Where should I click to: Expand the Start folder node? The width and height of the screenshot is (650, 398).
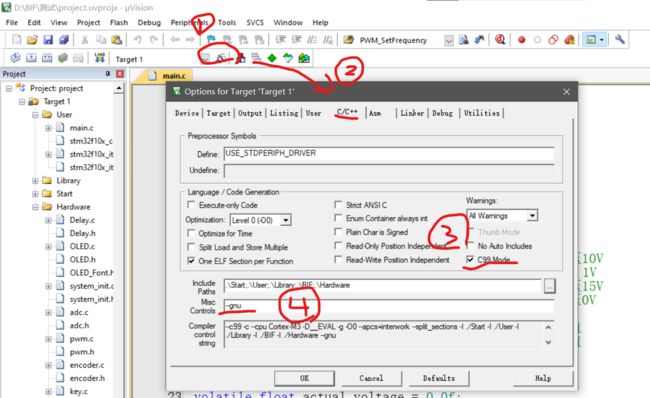click(35, 194)
